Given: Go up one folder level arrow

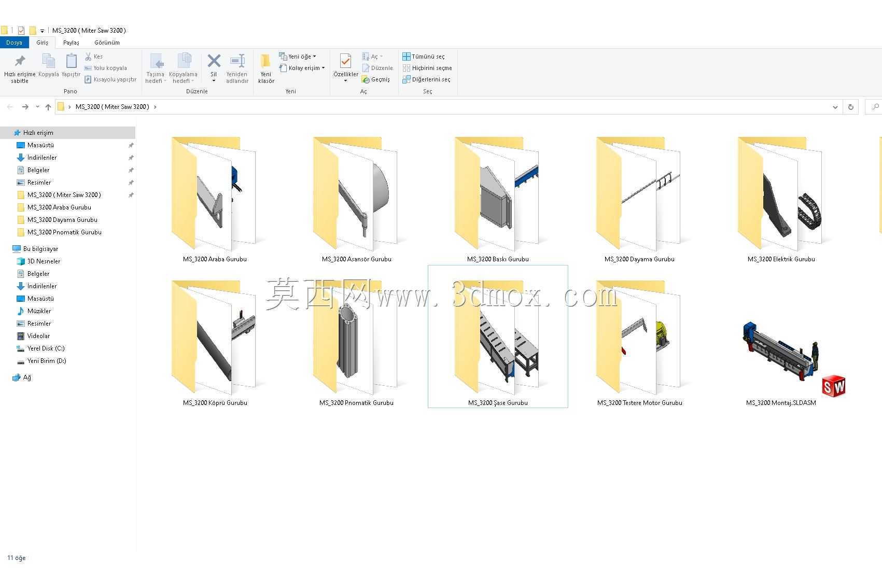Looking at the screenshot, I should [x=48, y=107].
